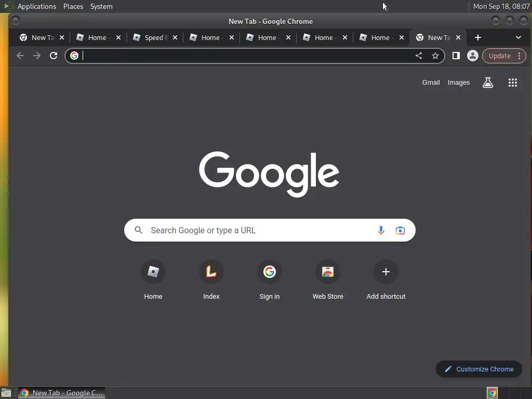
Task: Click the Chrome icon in the system tray
Action: click(492, 393)
